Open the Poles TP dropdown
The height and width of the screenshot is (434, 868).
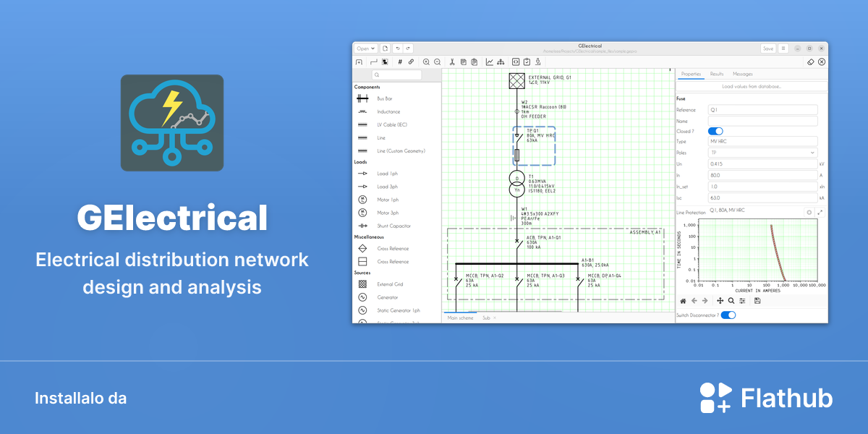tap(762, 153)
